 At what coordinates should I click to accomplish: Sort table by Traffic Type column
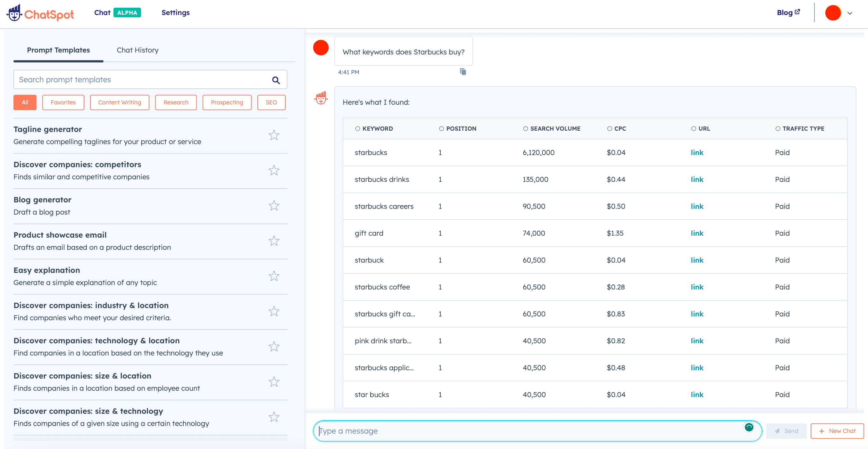click(800, 128)
